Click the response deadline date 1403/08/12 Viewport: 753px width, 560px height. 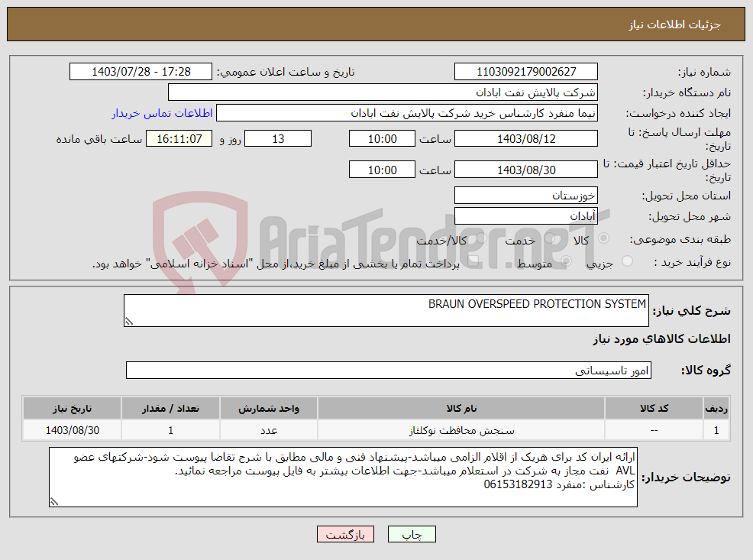click(x=526, y=138)
